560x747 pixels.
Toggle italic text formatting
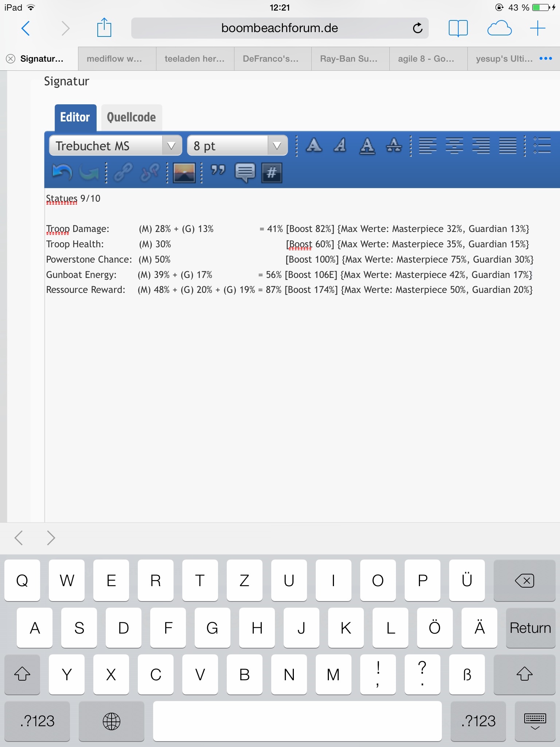(x=340, y=146)
